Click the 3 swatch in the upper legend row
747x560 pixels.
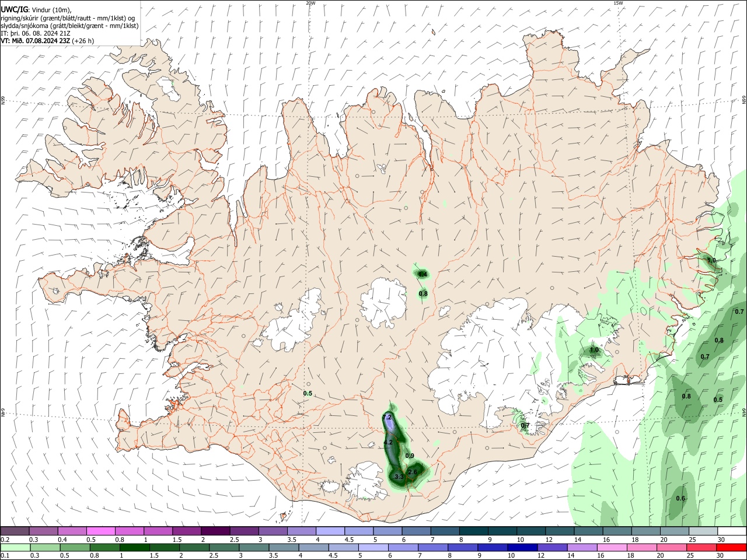[273, 531]
